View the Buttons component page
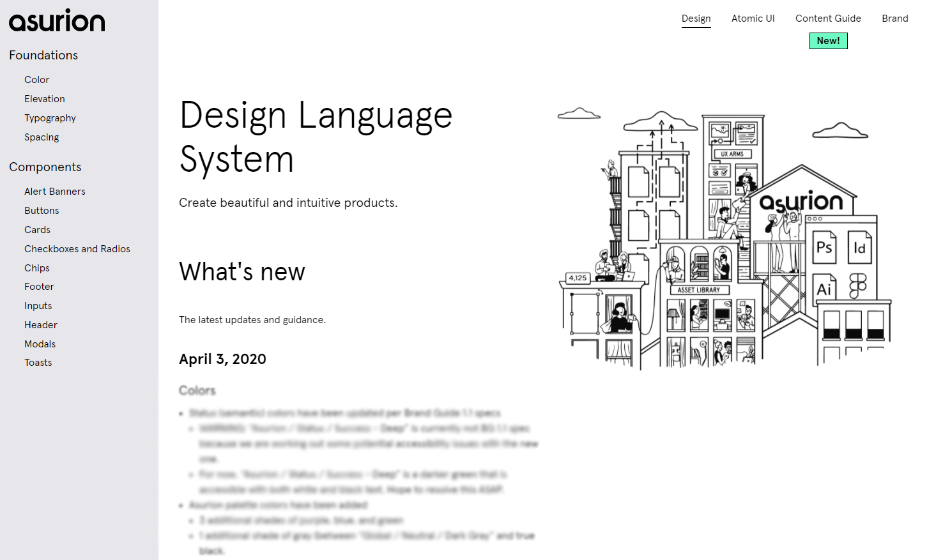The height and width of the screenshot is (560, 943). [x=42, y=211]
